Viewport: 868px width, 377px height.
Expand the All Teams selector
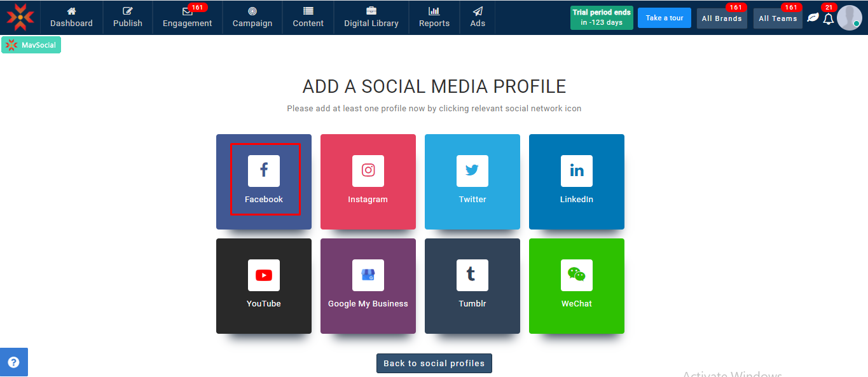point(778,18)
